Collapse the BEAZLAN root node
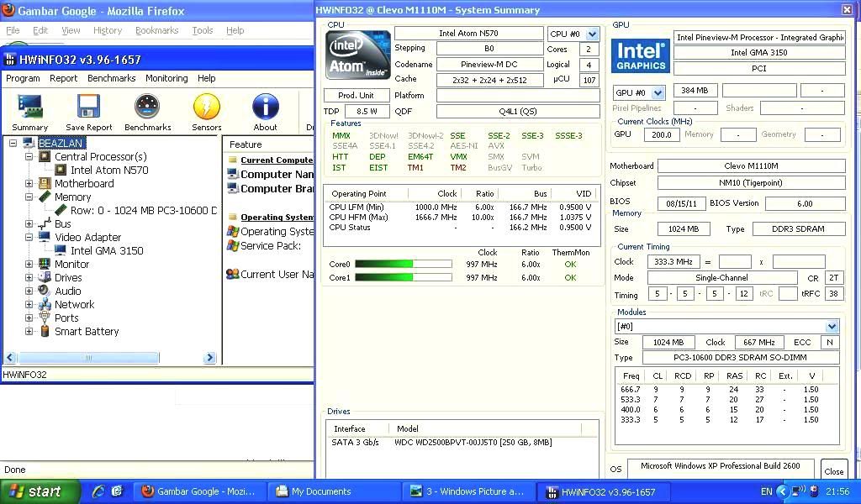861x504 pixels. point(13,143)
